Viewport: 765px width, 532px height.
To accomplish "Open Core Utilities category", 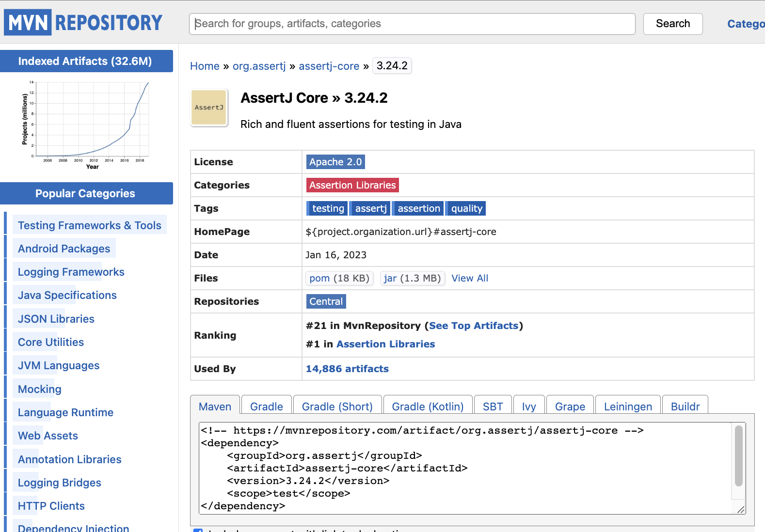I will [51, 342].
